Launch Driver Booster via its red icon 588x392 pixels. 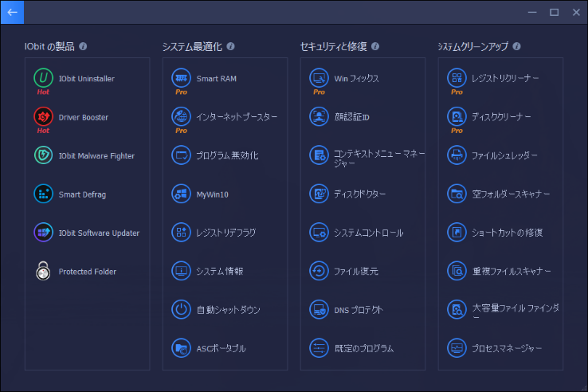point(44,116)
